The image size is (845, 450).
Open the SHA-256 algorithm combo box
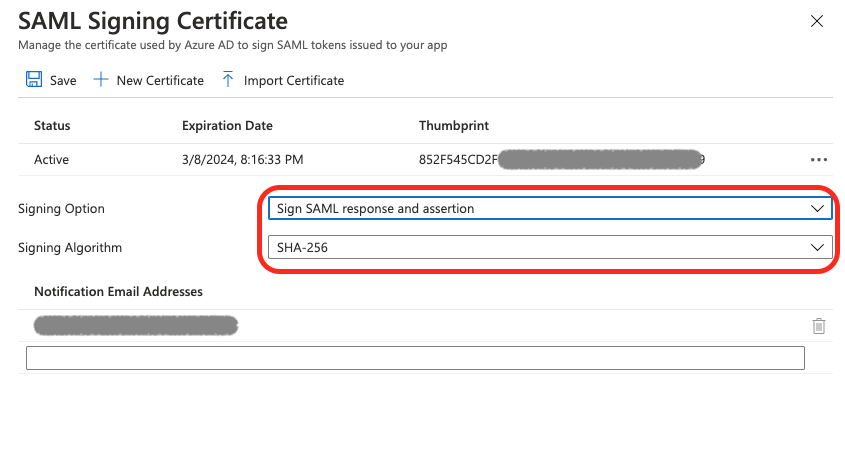(x=550, y=247)
